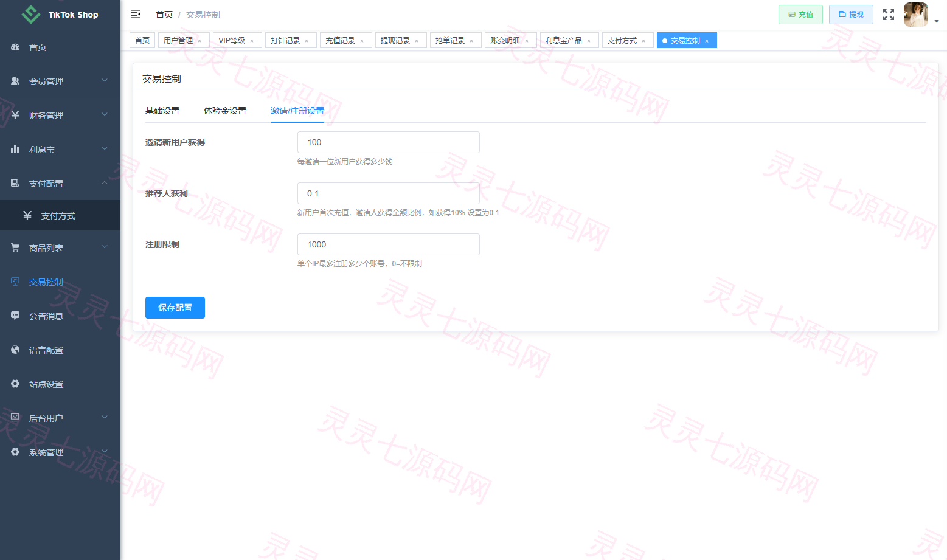The image size is (947, 560).
Task: Focus the 邀请新用户获得 input field
Action: (x=389, y=142)
